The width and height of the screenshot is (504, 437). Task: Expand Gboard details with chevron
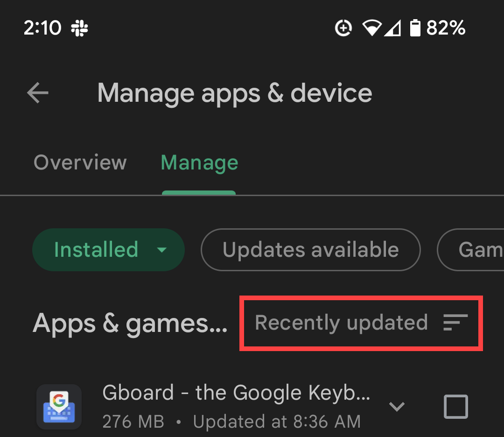pyautogui.click(x=397, y=407)
